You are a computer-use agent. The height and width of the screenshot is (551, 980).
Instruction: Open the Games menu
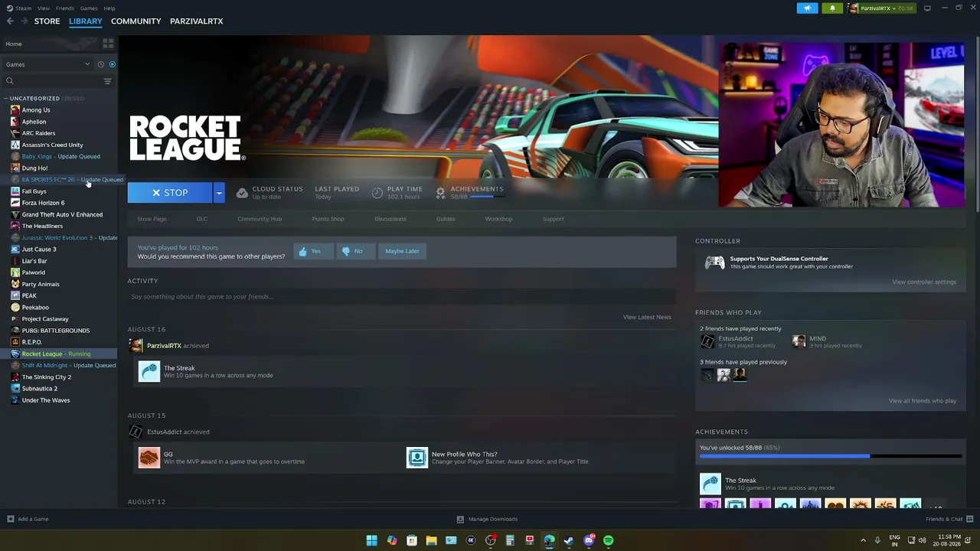click(x=89, y=8)
